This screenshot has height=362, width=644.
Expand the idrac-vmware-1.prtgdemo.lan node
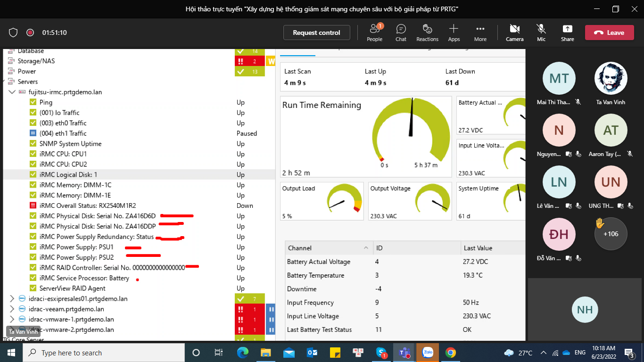[12, 320]
